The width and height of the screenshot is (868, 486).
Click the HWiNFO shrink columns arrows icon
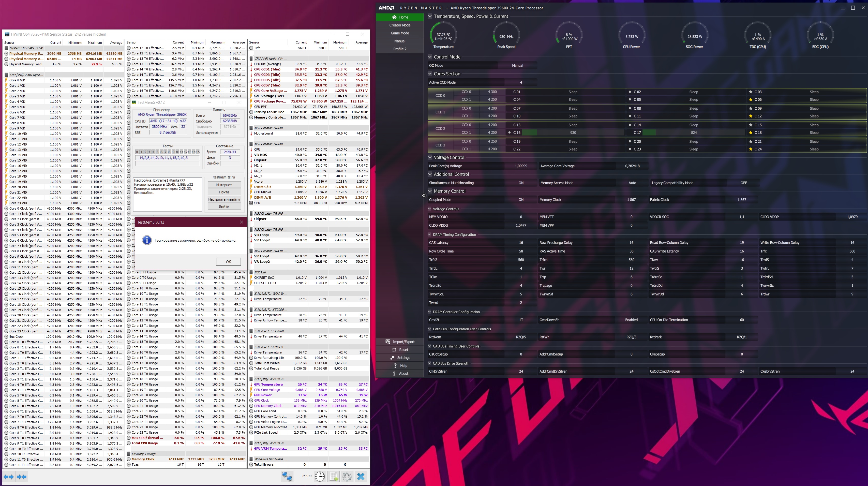coord(22,477)
